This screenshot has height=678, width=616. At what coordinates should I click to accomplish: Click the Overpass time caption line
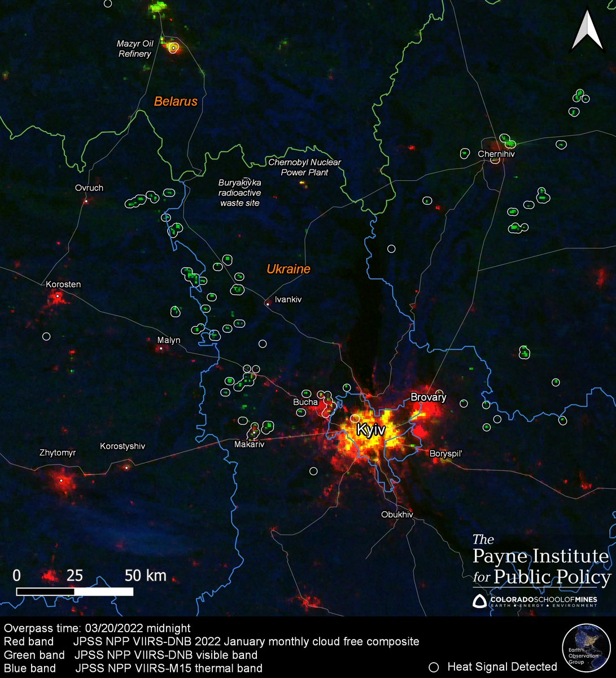tap(97, 628)
